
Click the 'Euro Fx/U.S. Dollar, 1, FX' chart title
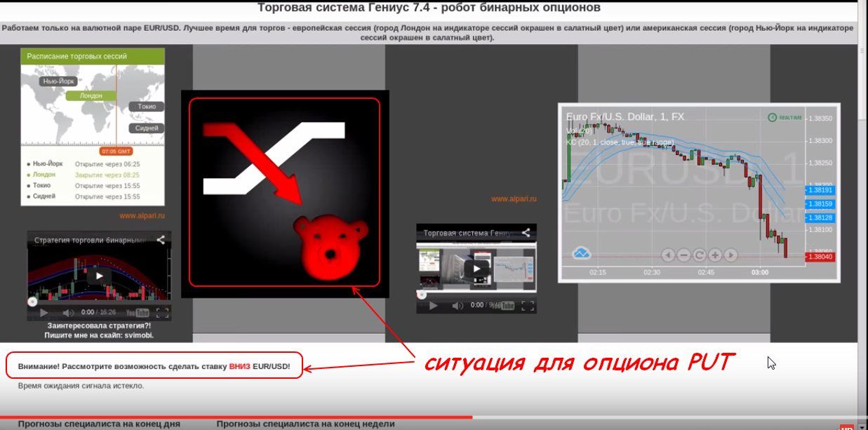(625, 117)
